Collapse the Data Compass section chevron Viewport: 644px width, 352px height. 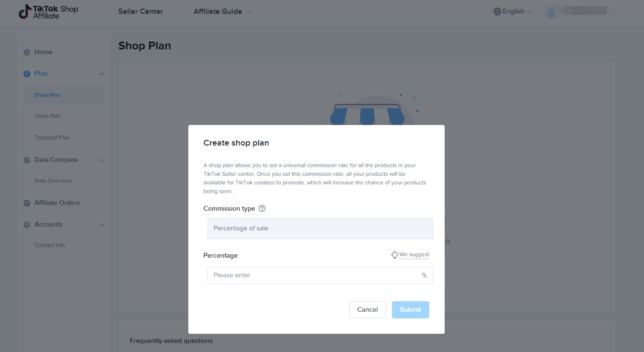point(102,160)
